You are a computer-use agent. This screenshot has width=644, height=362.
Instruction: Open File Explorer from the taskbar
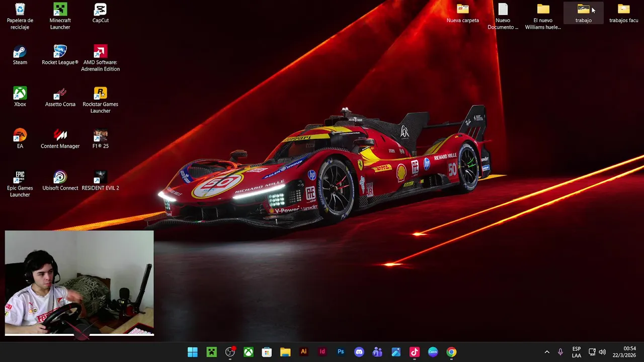click(285, 352)
